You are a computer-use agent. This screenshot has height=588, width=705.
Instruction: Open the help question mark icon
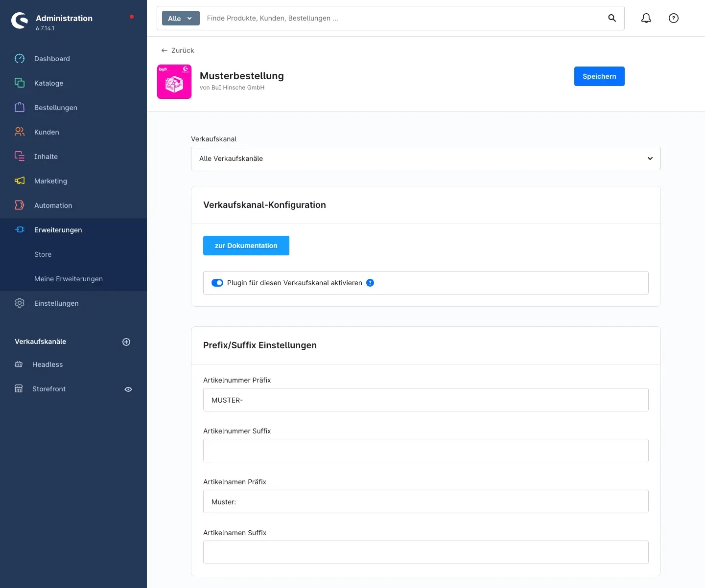pos(674,18)
